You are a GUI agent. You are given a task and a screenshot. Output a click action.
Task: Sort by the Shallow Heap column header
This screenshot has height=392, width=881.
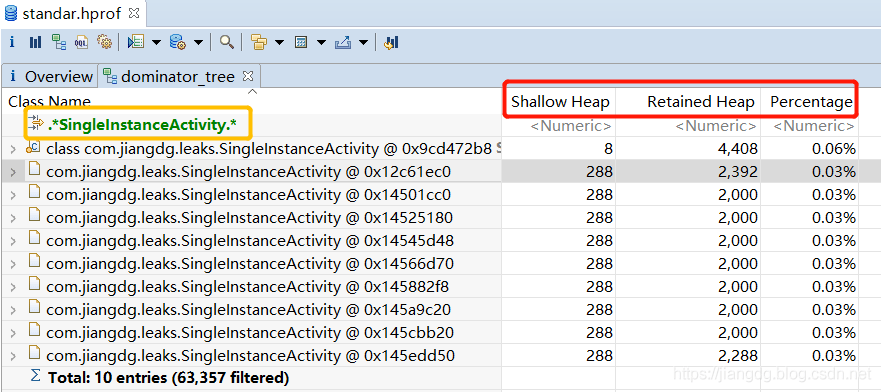point(560,102)
